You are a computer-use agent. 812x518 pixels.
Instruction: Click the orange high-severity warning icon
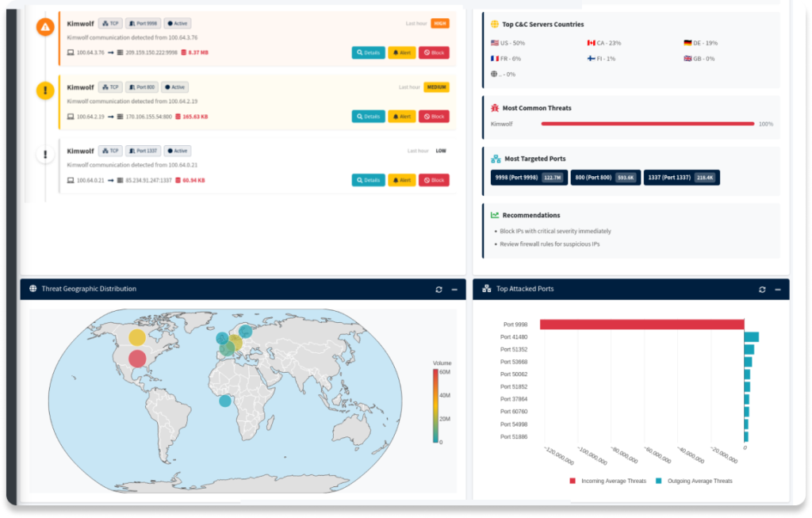[x=45, y=27]
